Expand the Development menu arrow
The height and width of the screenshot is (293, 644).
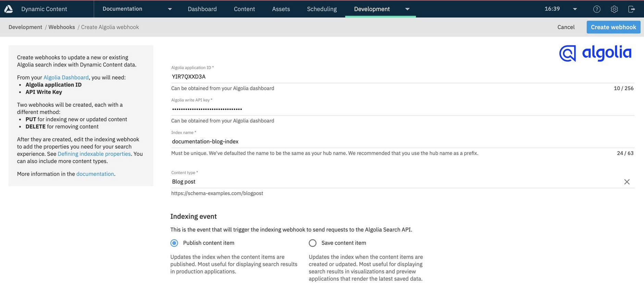407,9
